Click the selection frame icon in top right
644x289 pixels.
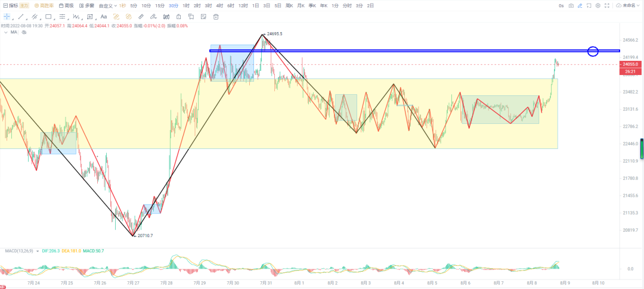pos(589,6)
